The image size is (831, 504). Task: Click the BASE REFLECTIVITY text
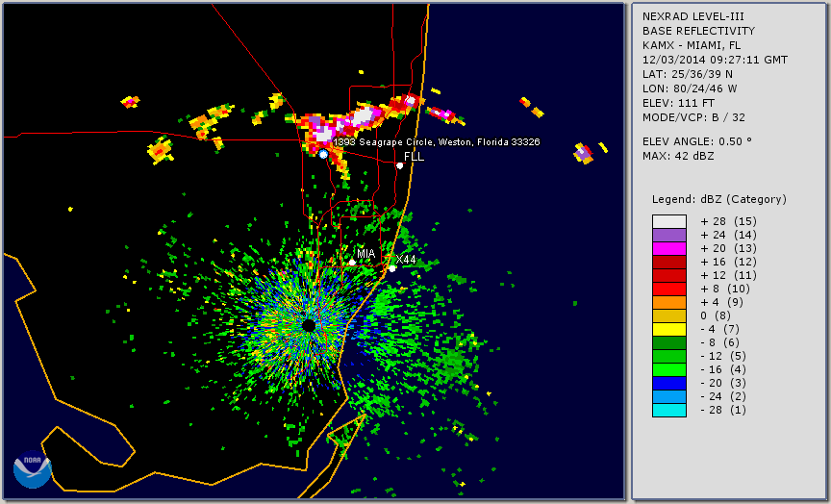tap(698, 32)
